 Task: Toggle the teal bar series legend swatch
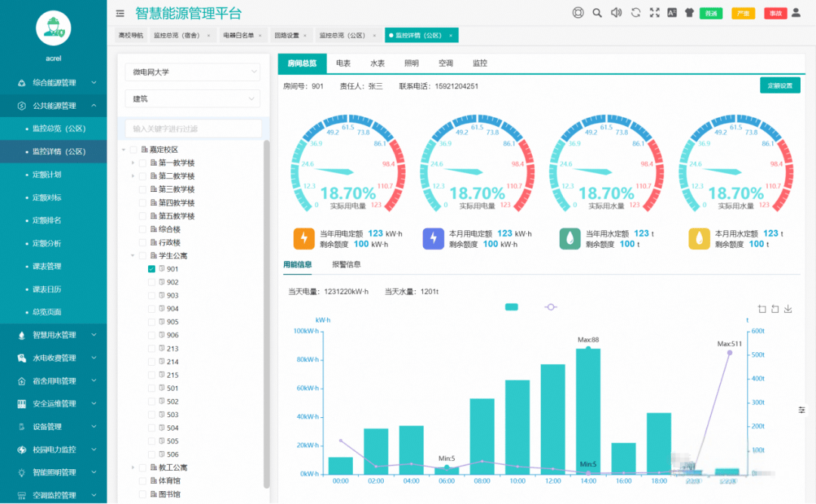point(512,307)
